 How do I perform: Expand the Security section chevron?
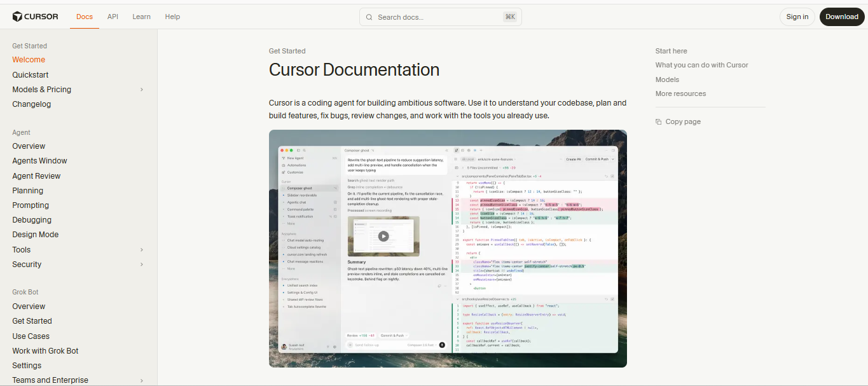142,265
